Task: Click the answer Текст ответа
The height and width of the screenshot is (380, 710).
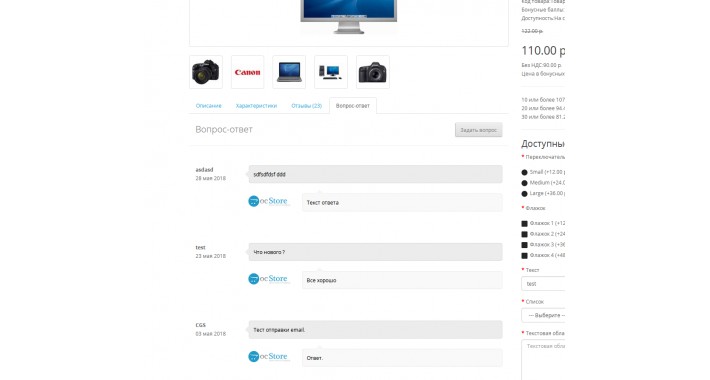Action: (322, 202)
